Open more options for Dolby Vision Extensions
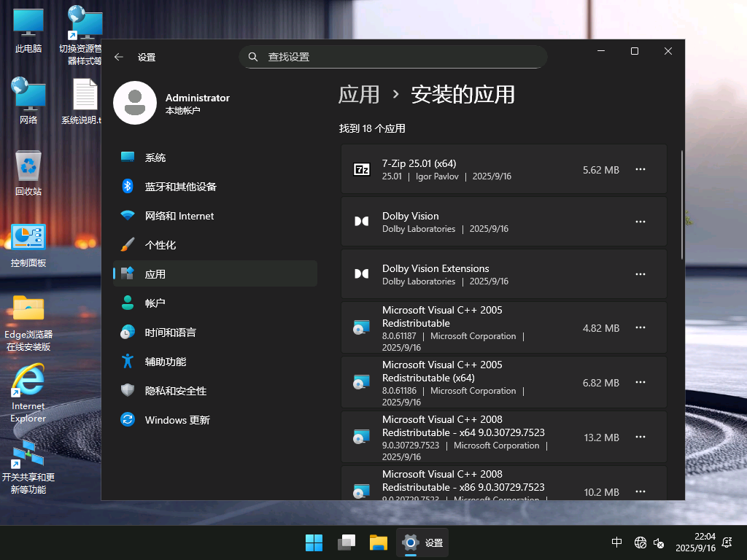Image resolution: width=747 pixels, height=560 pixels. point(640,274)
